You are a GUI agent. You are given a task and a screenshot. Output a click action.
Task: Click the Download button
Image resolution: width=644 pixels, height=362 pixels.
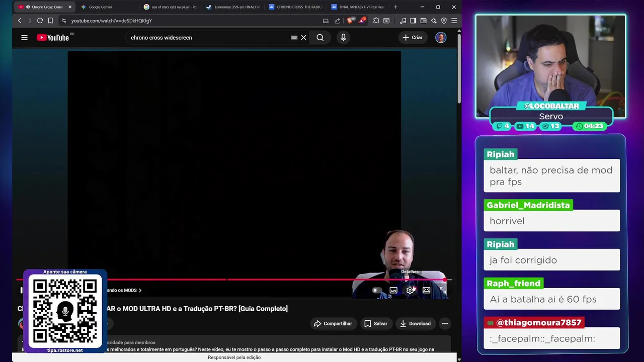coord(416,324)
